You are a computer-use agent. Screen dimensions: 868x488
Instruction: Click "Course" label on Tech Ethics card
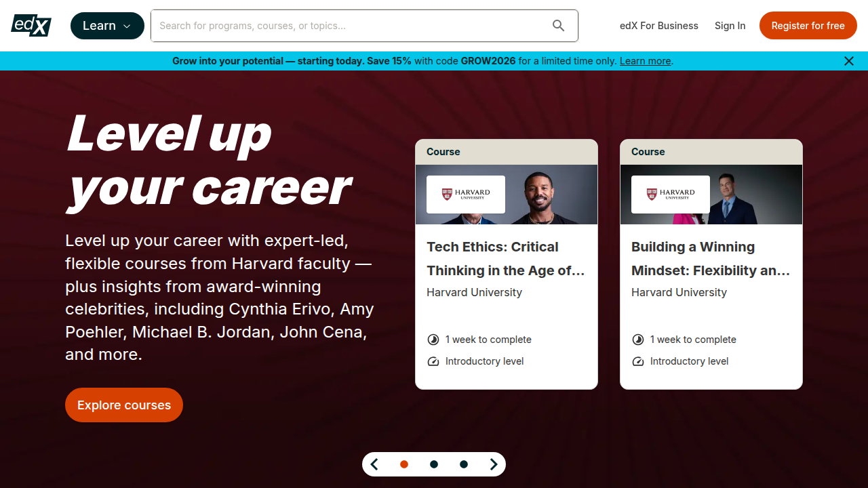tap(443, 152)
